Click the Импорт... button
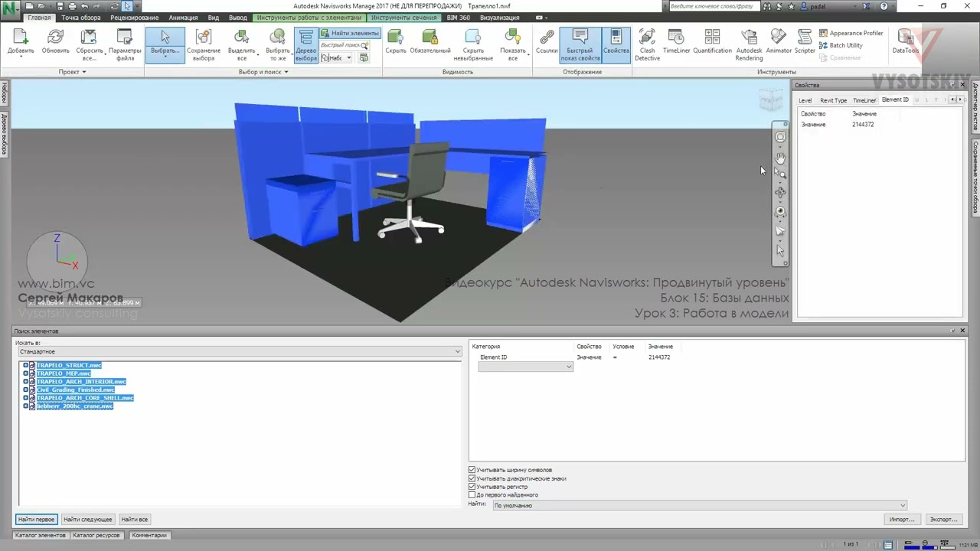The height and width of the screenshot is (551, 980). point(902,520)
